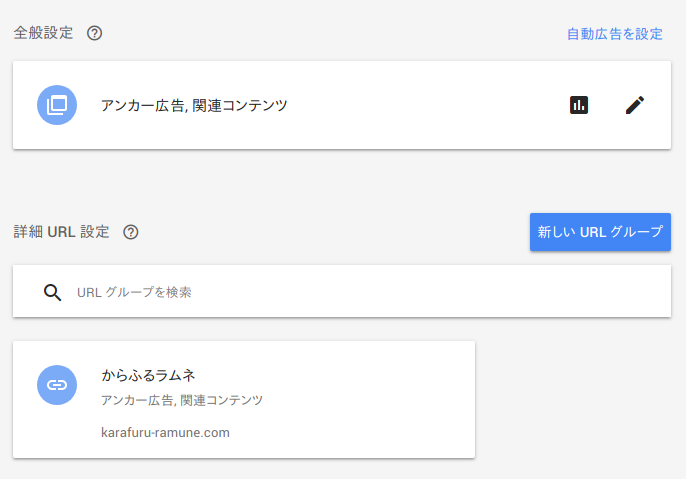Click the magnifier search icon
The height and width of the screenshot is (479, 686).
pos(52,292)
